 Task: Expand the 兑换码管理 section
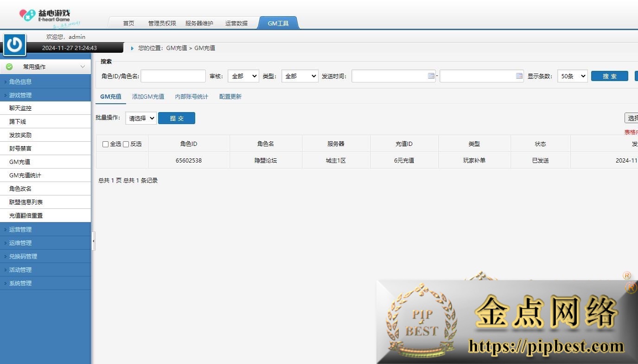pos(45,256)
